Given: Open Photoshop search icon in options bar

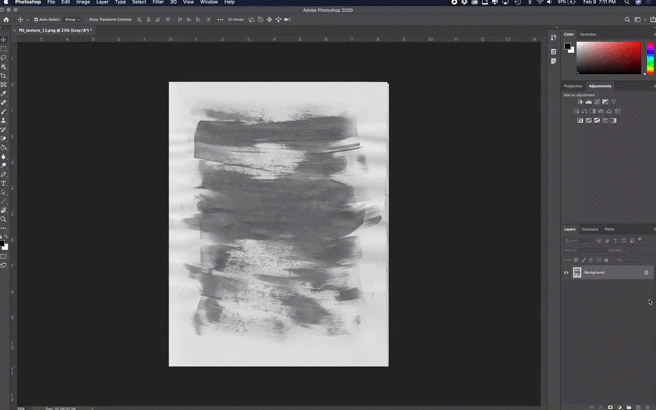Looking at the screenshot, I should coord(627,20).
